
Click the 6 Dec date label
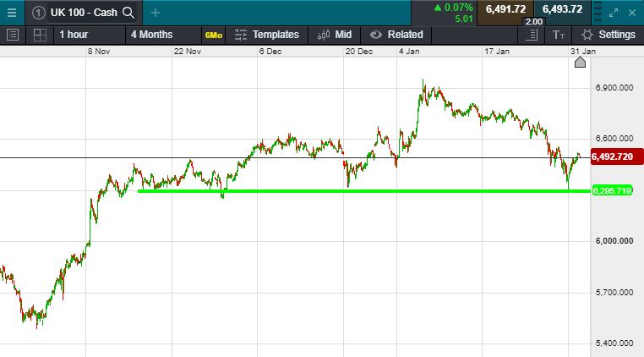point(270,52)
